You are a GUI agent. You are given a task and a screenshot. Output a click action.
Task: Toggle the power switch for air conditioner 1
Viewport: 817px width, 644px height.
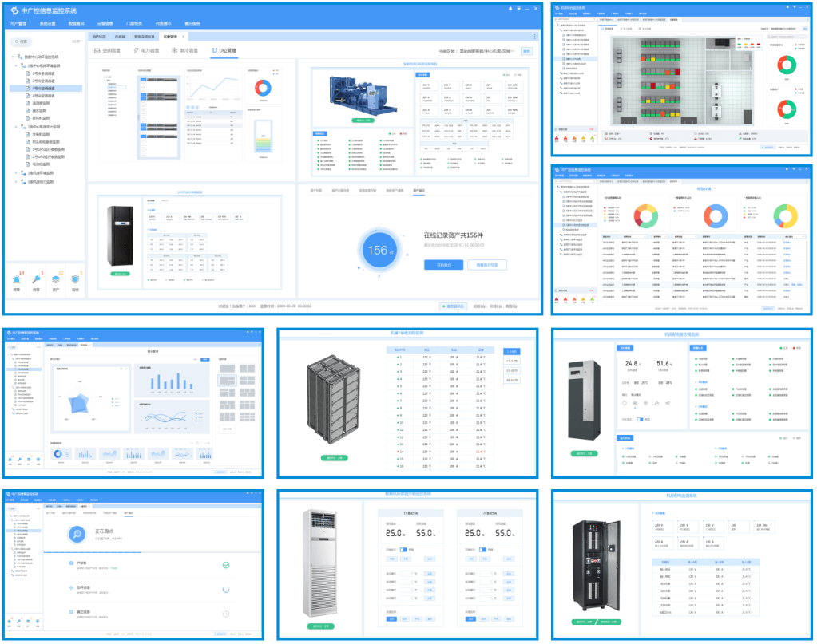click(404, 549)
